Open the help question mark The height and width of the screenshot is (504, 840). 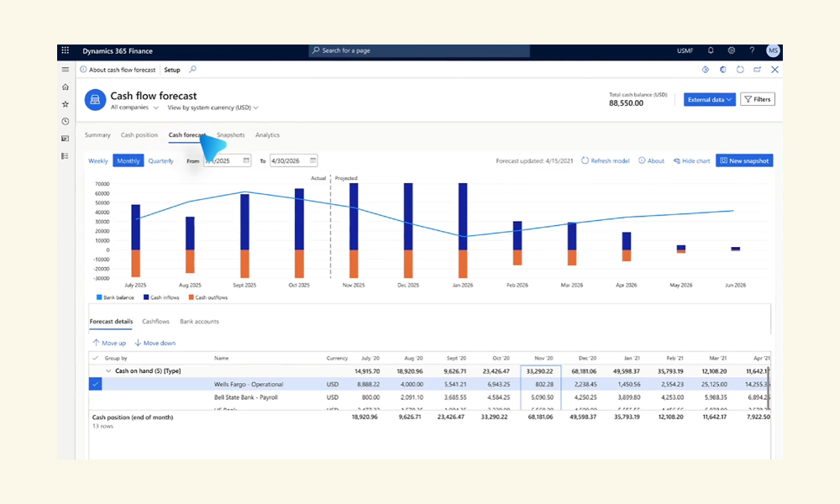tap(752, 50)
